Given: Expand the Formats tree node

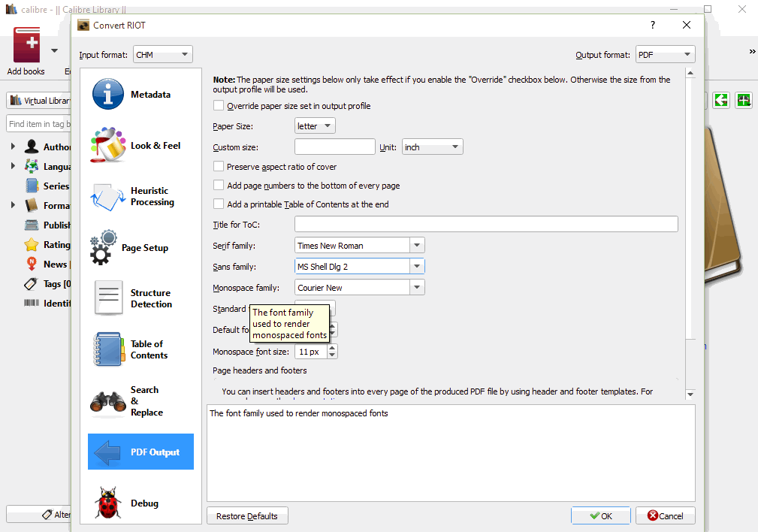Looking at the screenshot, I should pyautogui.click(x=13, y=205).
